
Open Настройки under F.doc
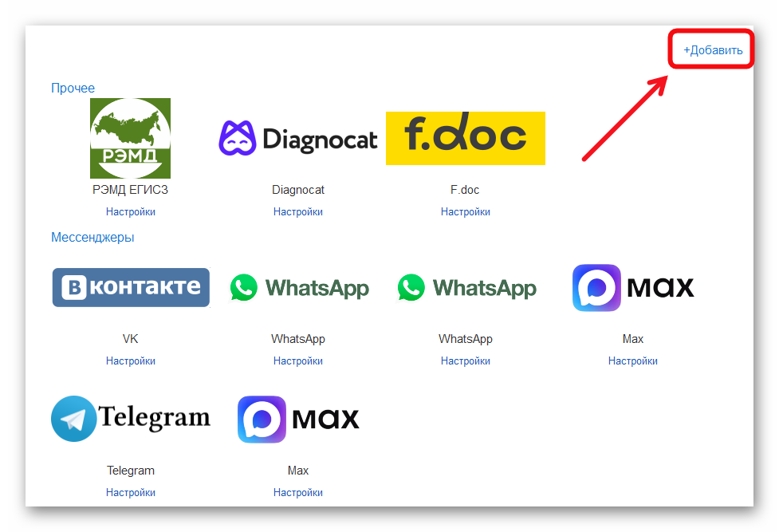tap(466, 212)
